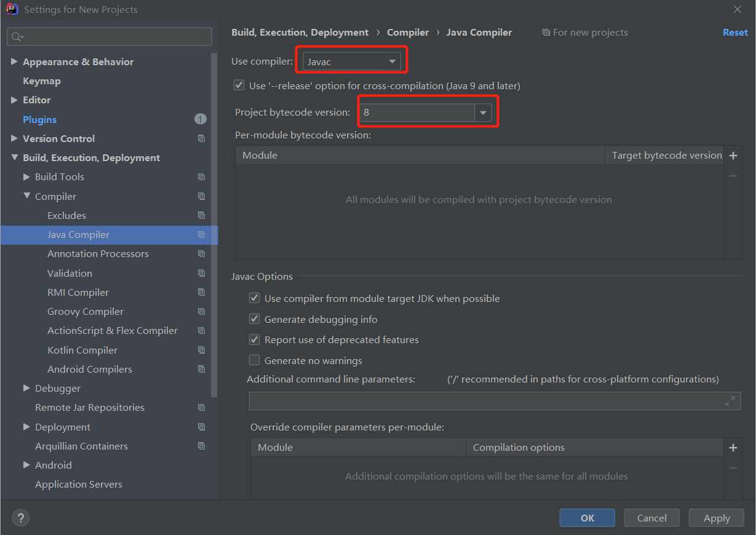This screenshot has height=535, width=756.
Task: Click project-level icon beside Version Control
Action: tap(201, 139)
